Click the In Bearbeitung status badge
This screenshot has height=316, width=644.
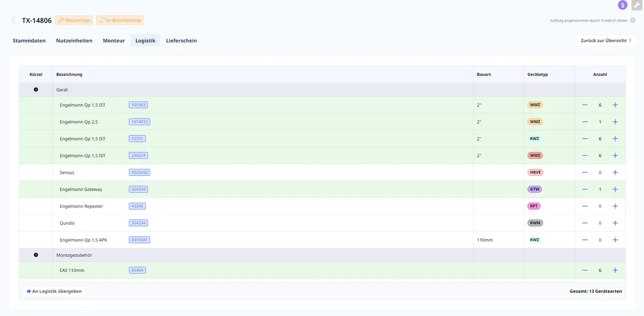click(x=120, y=20)
